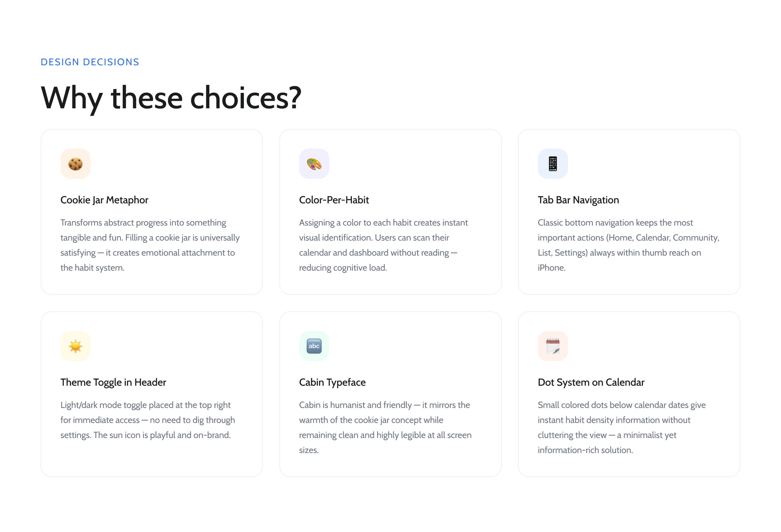Click the "Why these choices?" headline
This screenshot has width=781, height=532.
(x=171, y=98)
